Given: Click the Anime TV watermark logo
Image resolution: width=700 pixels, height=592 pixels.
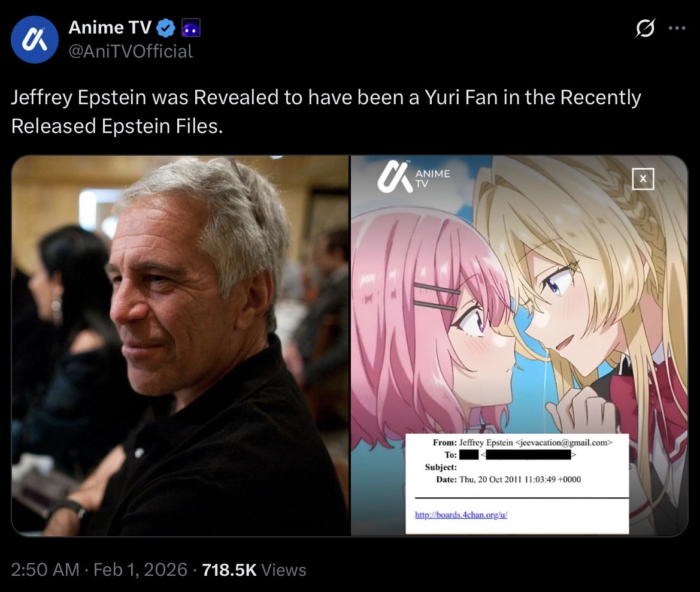Looking at the screenshot, I should [x=414, y=177].
